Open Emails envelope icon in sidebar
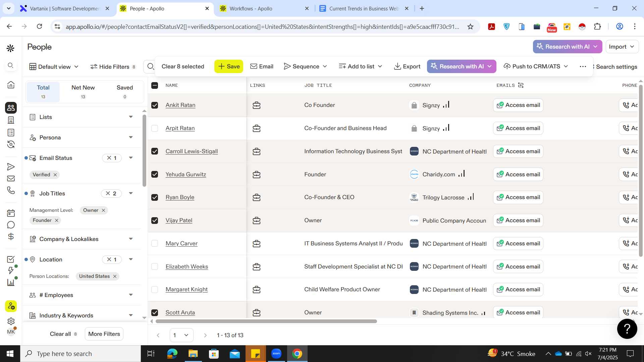Viewport: 644px width, 362px height. (11, 178)
